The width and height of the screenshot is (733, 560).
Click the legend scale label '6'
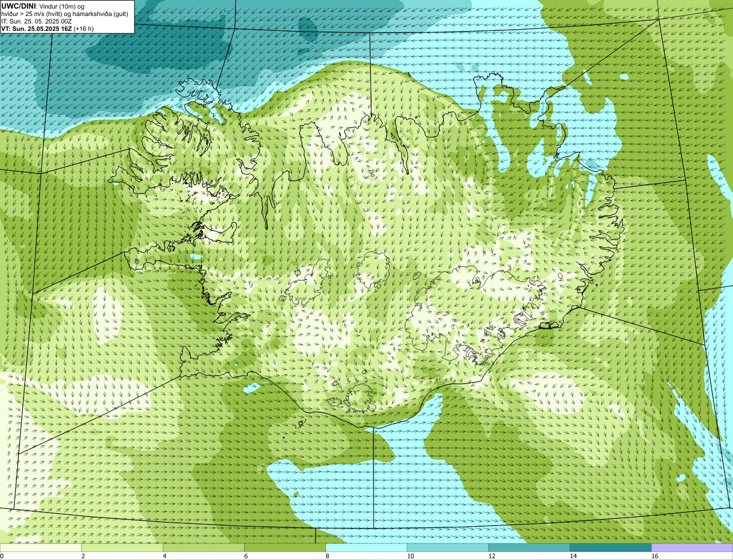246,556
